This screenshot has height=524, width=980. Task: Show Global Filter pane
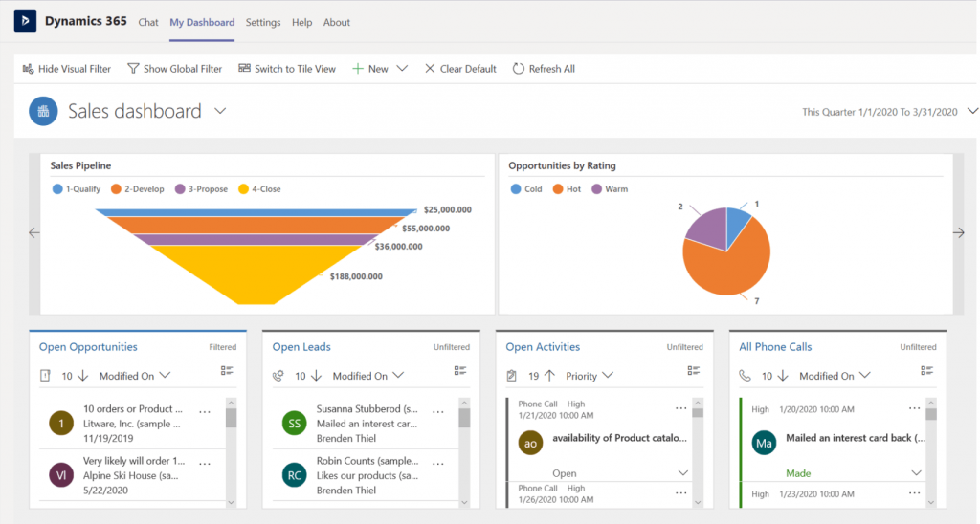coord(174,69)
